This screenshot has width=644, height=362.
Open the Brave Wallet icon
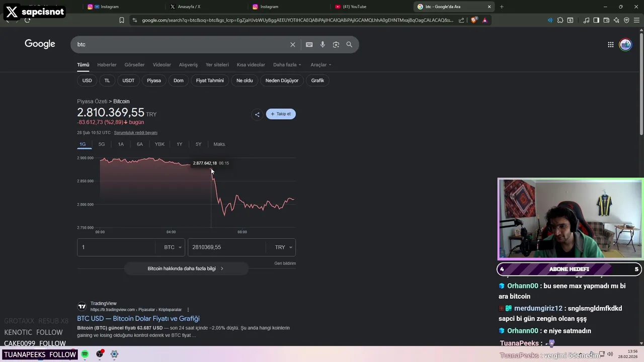point(606,20)
